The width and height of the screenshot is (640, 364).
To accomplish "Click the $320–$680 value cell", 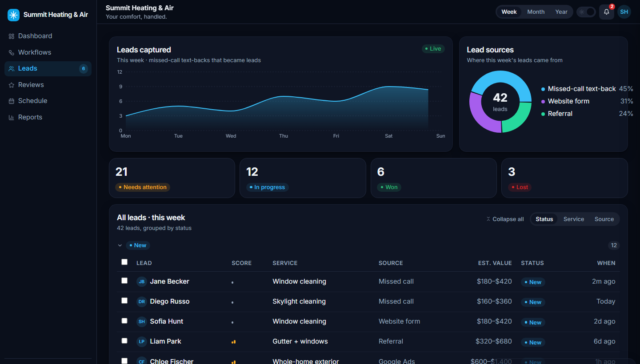I will click(x=493, y=341).
